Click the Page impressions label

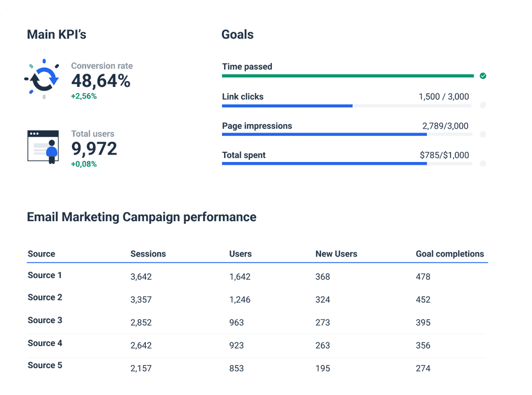pyautogui.click(x=257, y=126)
